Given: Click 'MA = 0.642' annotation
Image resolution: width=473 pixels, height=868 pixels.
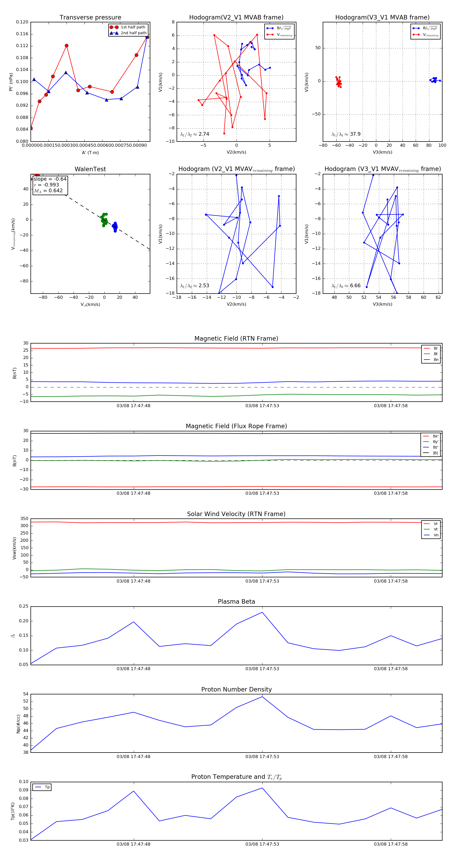Looking at the screenshot, I should coord(48,191).
